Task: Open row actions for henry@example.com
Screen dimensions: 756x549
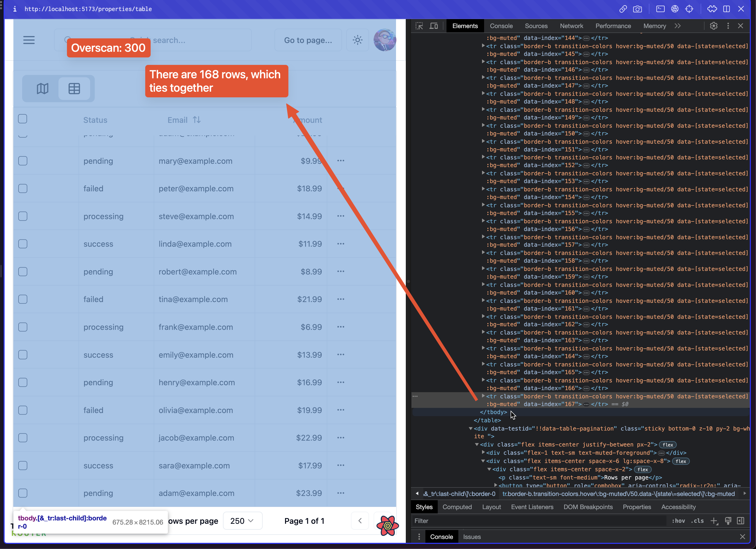Action: coord(341,382)
